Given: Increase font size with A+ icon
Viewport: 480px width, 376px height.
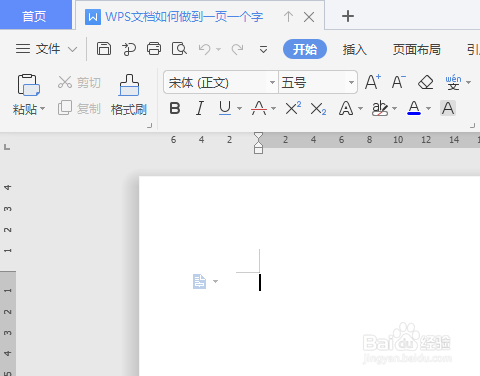Looking at the screenshot, I should click(x=373, y=82).
